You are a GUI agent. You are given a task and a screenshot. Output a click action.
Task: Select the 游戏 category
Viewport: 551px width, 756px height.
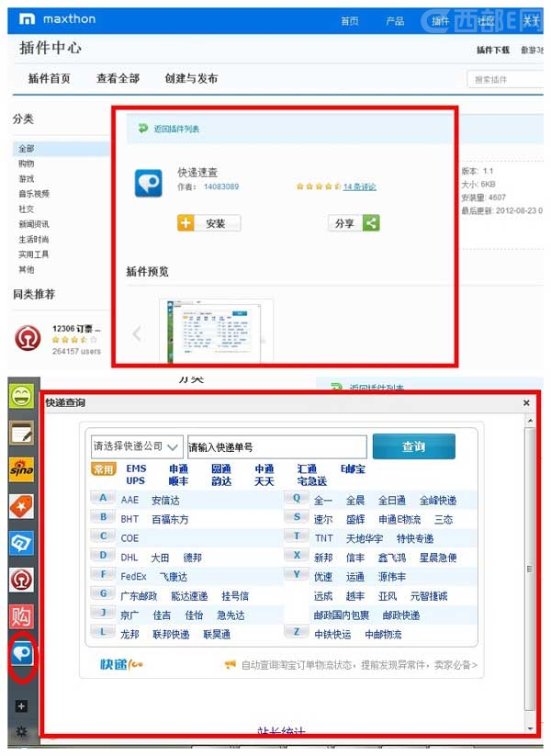tap(27, 179)
